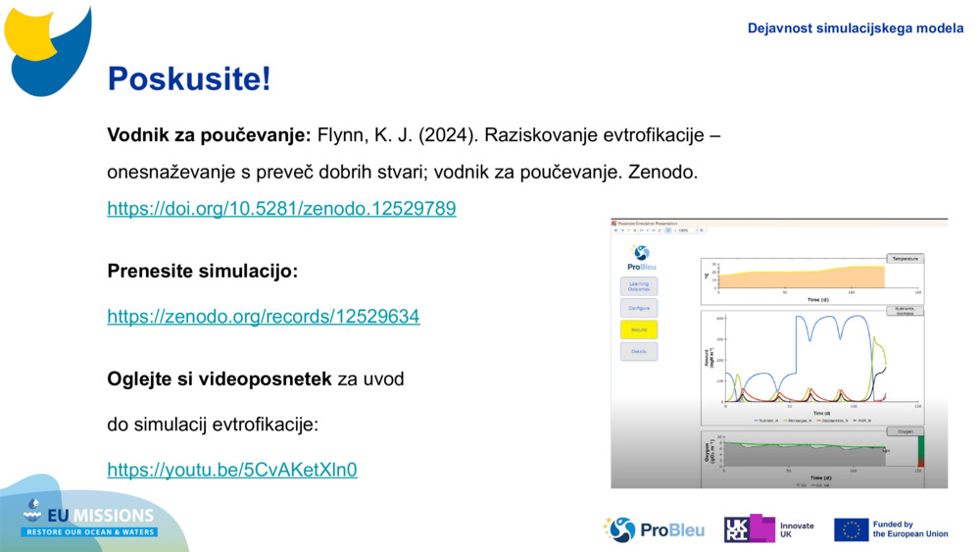980x552 pixels.
Task: Open the YouTube intro video link
Action: point(231,470)
